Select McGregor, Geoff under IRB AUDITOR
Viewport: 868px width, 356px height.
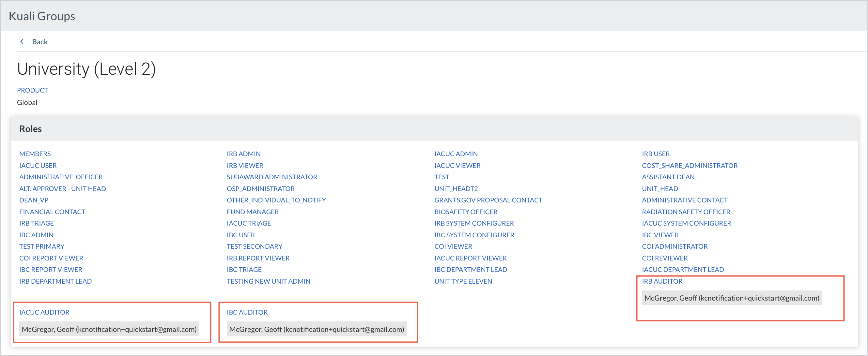pyautogui.click(x=732, y=298)
